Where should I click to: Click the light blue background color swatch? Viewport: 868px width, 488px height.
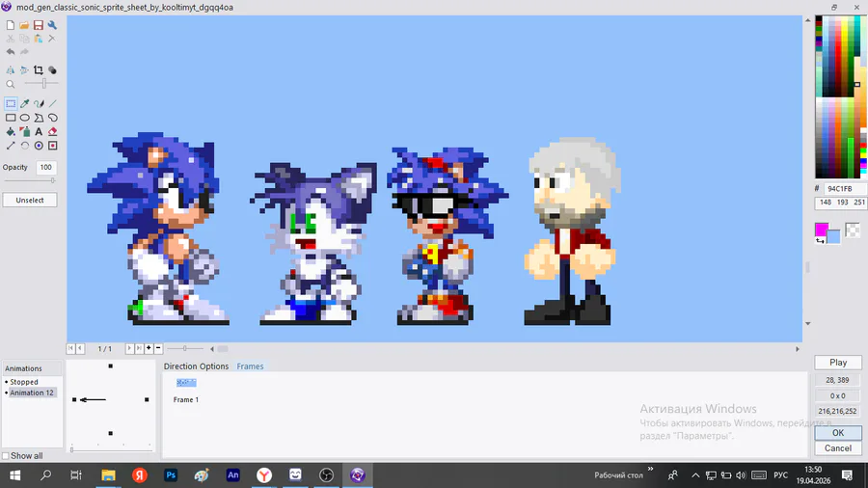(x=833, y=236)
